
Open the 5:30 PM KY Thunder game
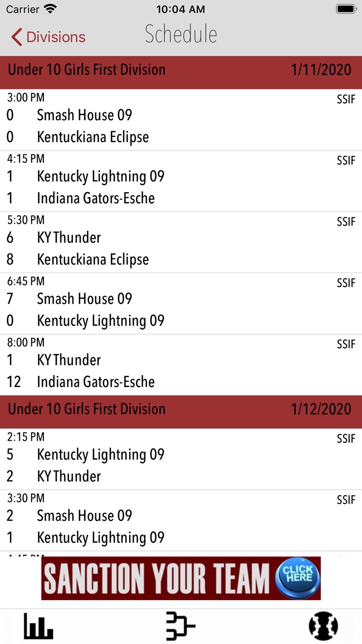[x=181, y=242]
